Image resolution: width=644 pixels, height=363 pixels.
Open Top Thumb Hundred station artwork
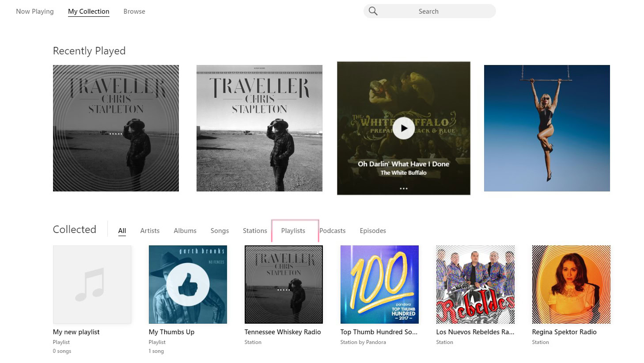tap(379, 284)
